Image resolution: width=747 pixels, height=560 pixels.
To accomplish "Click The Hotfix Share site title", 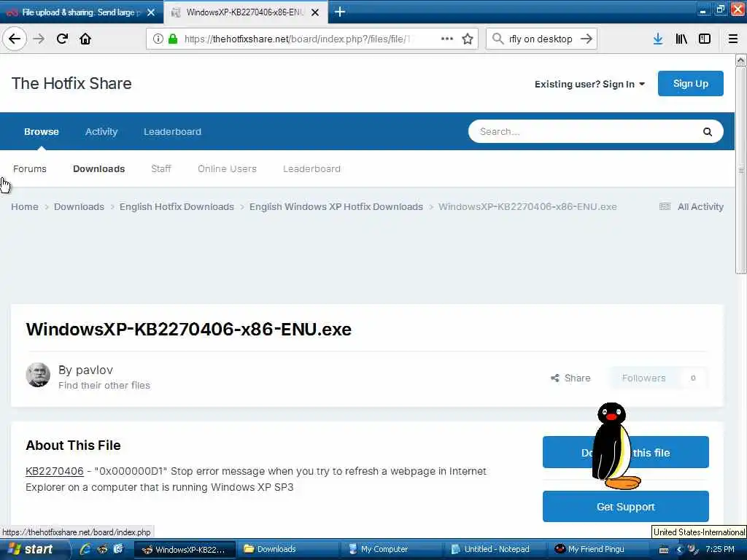I will point(71,83).
